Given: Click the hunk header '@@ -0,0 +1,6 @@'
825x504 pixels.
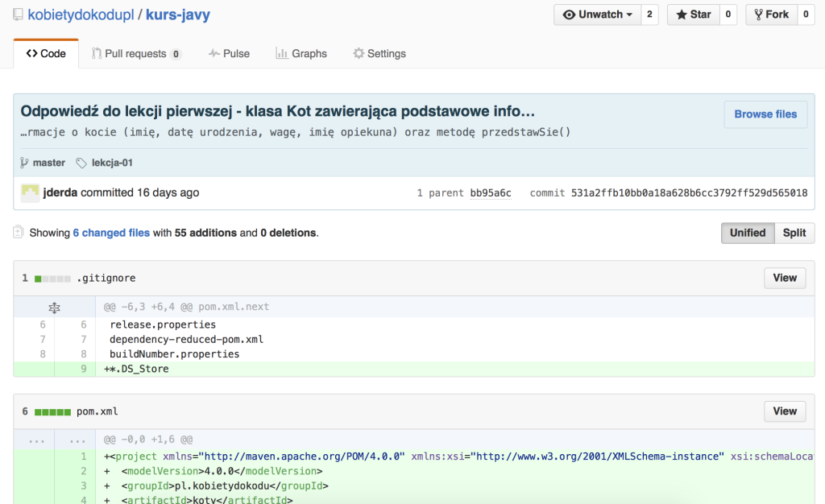Looking at the screenshot, I should [148, 440].
